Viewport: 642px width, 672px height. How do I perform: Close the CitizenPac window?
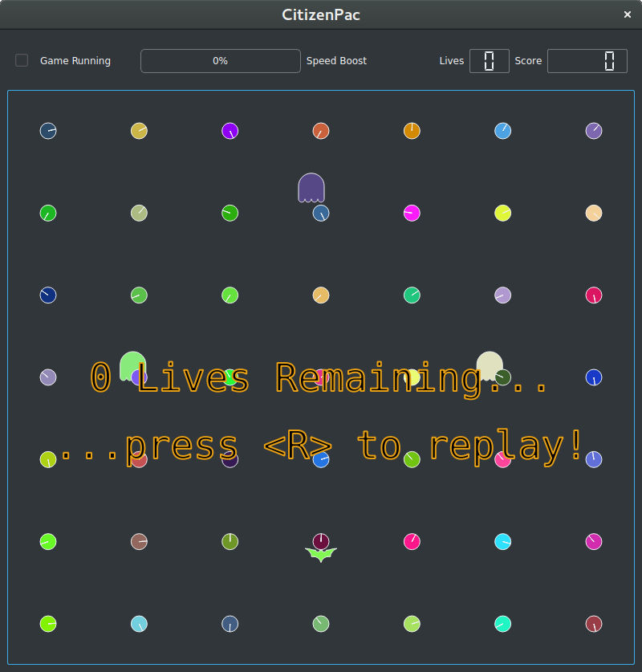tap(628, 14)
